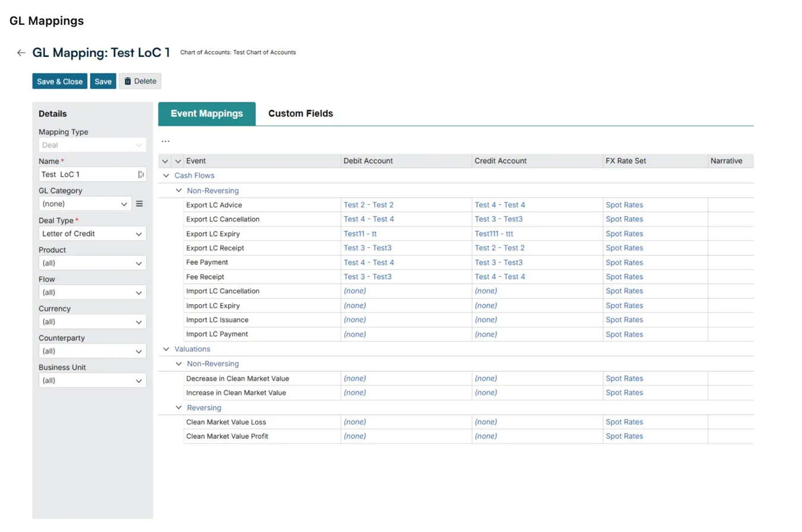802x532 pixels.
Task: Open the list icon next to GL Category
Action: point(140,204)
